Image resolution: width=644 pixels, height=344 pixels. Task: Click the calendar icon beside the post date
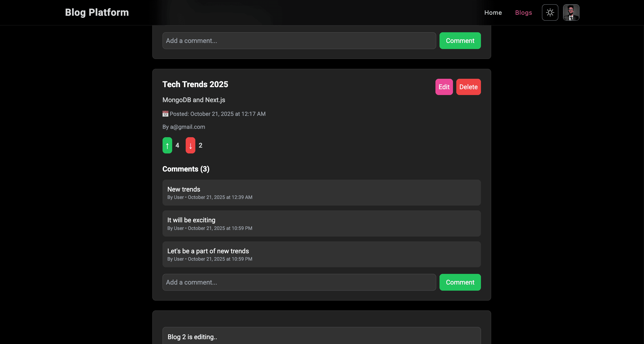click(x=165, y=114)
